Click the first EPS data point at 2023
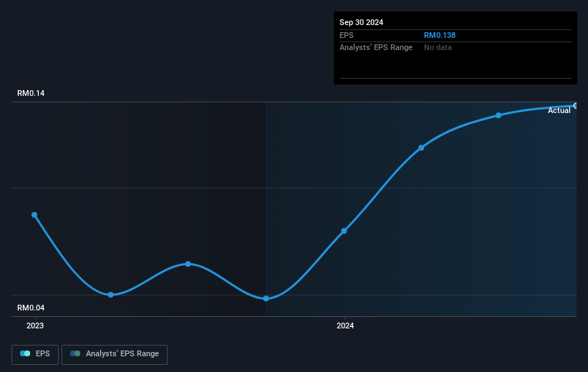 click(x=34, y=215)
